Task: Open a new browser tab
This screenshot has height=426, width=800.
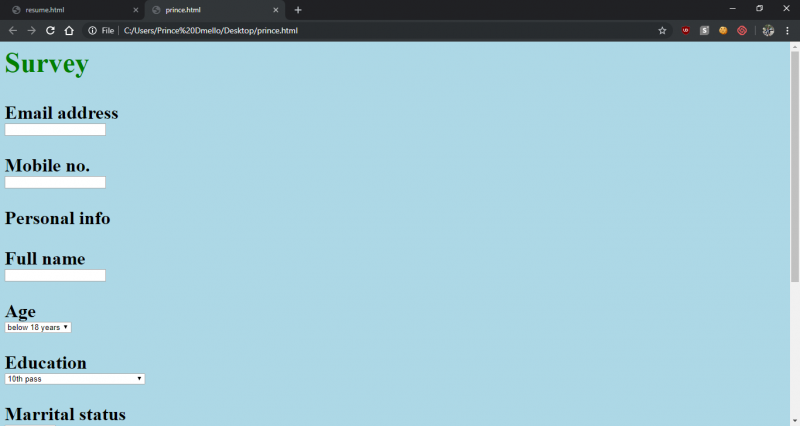Action: coord(298,10)
